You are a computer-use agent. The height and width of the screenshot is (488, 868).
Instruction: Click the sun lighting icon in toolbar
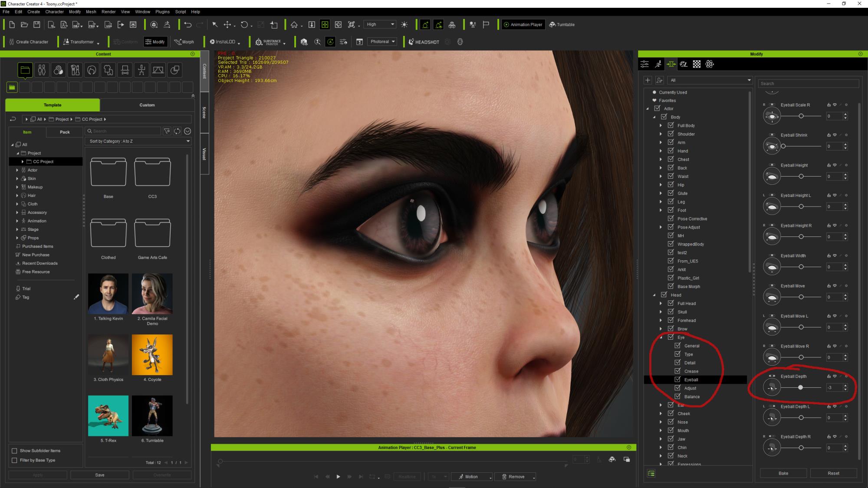pyautogui.click(x=404, y=25)
